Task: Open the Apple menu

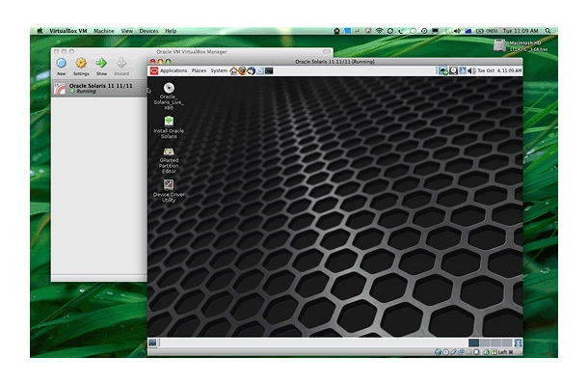Action: [40, 31]
